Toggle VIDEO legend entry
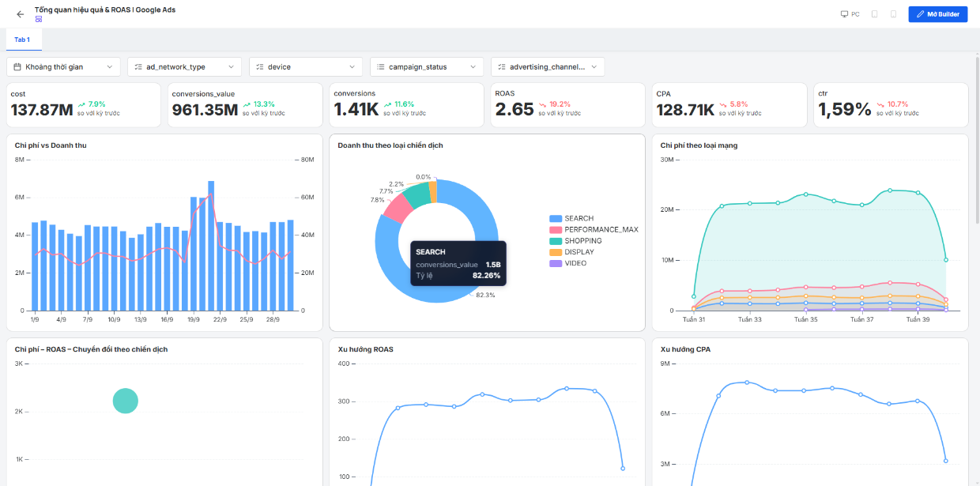980x486 pixels. [568, 263]
